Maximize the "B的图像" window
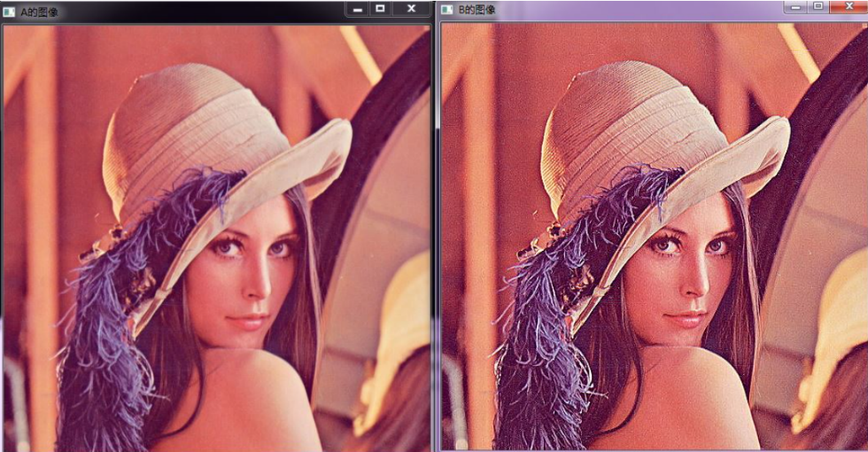This screenshot has height=452, width=868. coord(818,7)
